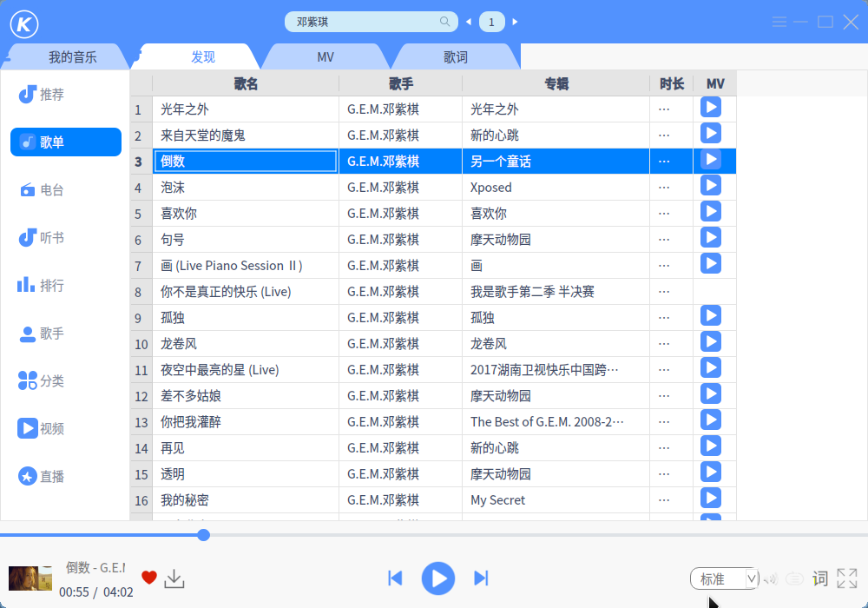Click album Xposed cell
Screen dimensions: 868x608
[x=556, y=187]
